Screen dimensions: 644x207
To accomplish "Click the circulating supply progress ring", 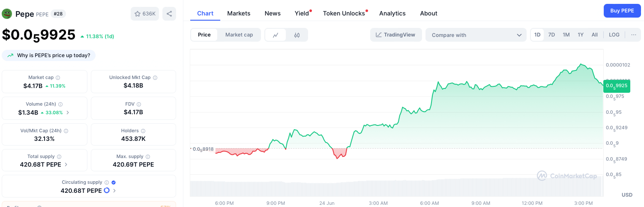I will pyautogui.click(x=107, y=190).
